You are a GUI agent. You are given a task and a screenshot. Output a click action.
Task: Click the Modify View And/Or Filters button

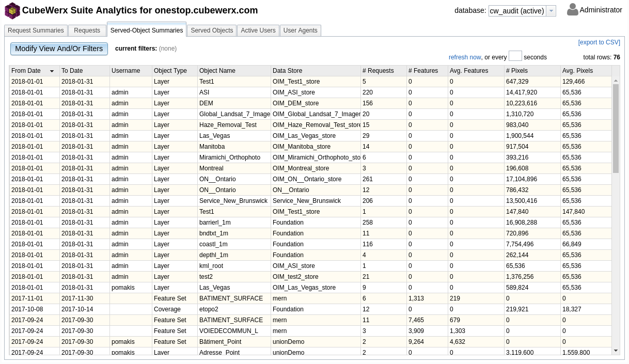click(x=59, y=49)
